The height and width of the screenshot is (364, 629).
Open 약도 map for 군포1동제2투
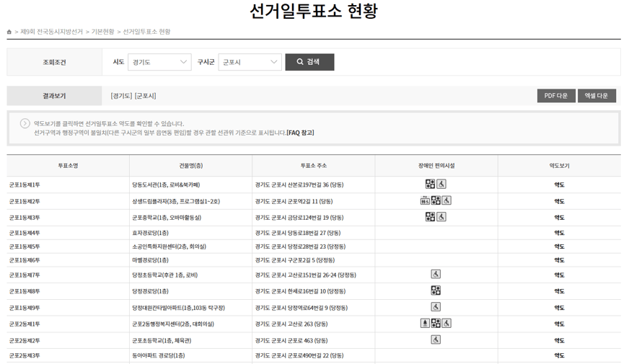tap(559, 201)
